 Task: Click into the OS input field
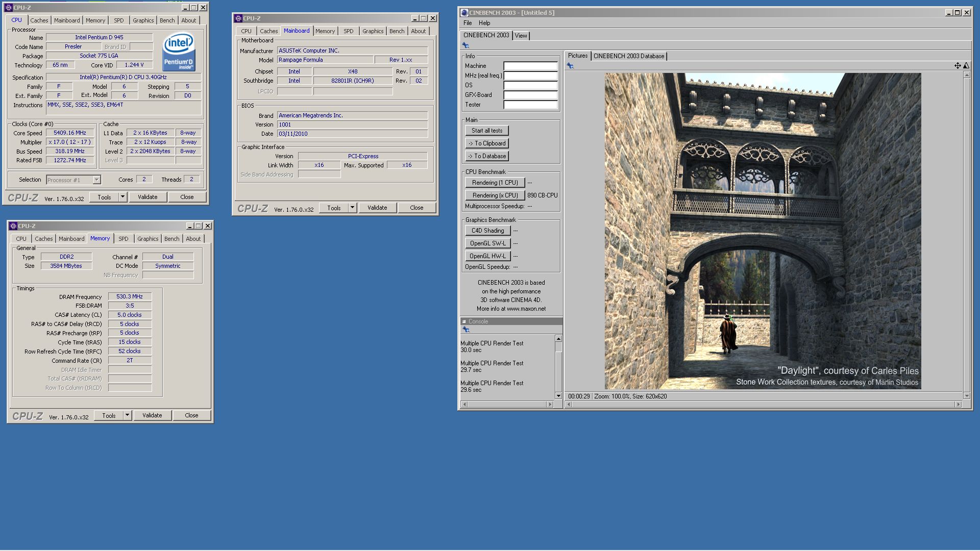530,85
